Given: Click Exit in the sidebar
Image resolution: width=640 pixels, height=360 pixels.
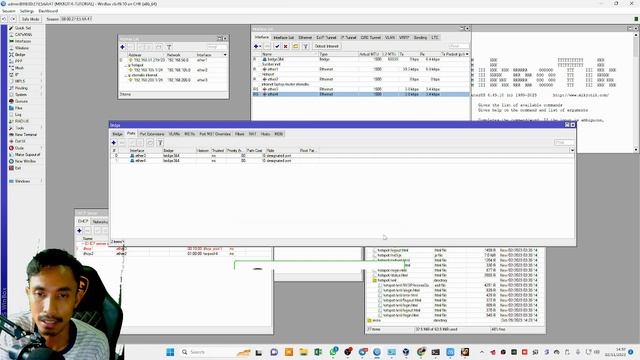Looking at the screenshot, I should (18, 168).
